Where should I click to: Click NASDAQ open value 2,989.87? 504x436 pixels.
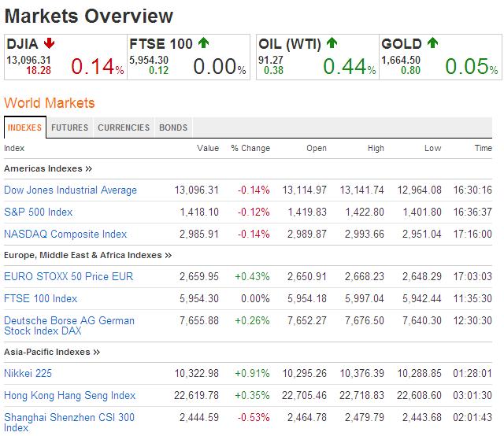(307, 234)
